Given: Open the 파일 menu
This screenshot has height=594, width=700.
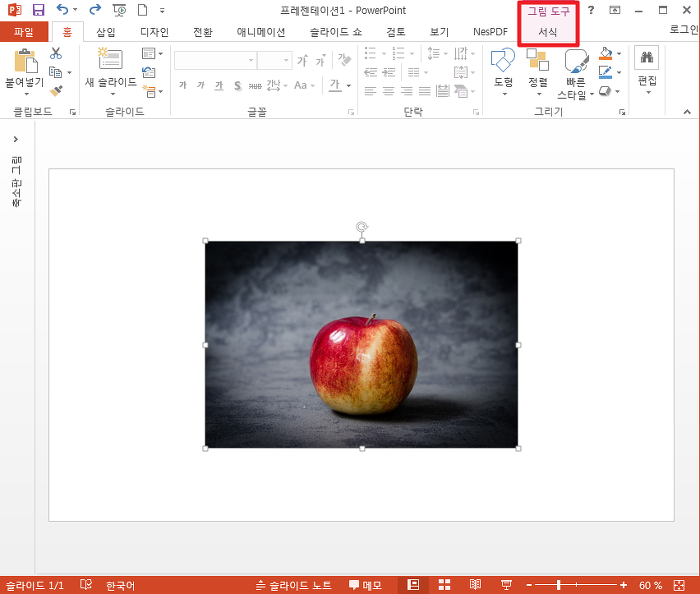Looking at the screenshot, I should pyautogui.click(x=24, y=32).
